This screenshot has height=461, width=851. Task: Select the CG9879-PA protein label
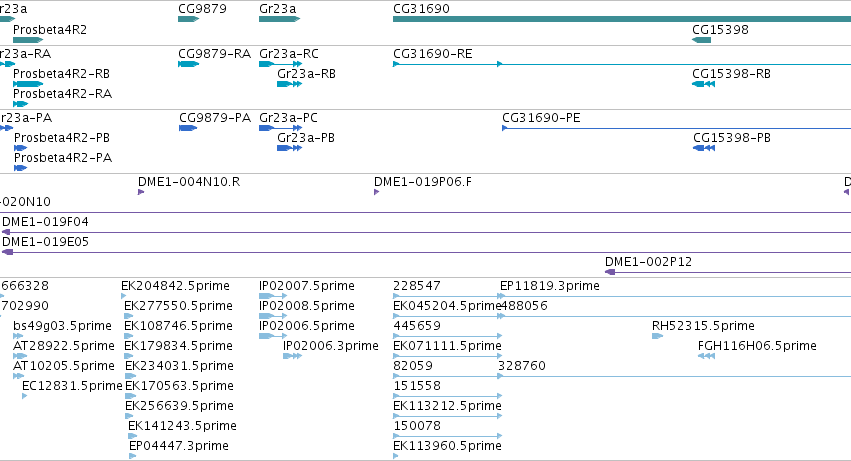click(x=215, y=118)
